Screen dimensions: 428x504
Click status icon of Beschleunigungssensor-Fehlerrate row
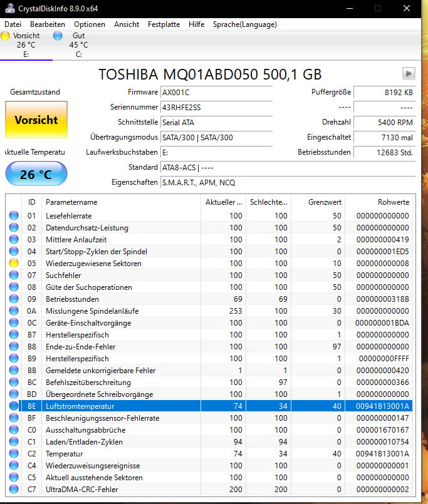(x=14, y=418)
